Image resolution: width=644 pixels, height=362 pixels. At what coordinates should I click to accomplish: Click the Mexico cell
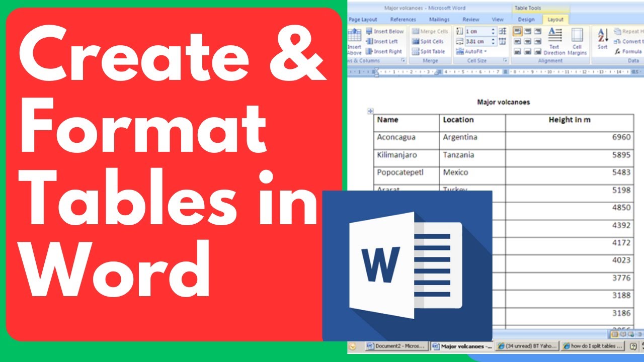[x=472, y=175]
